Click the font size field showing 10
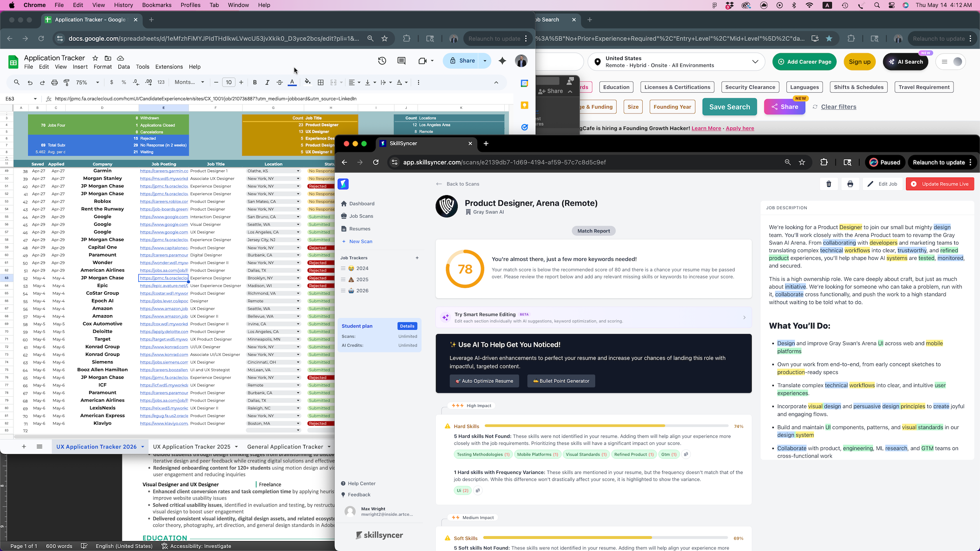 [x=229, y=82]
